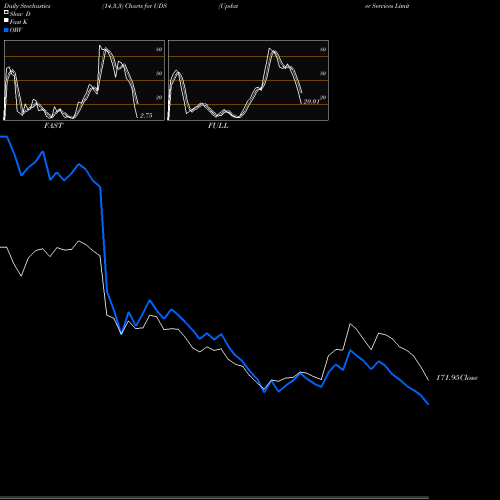
Task: Click the 20 level label in FAST chart
Action: 159,97
